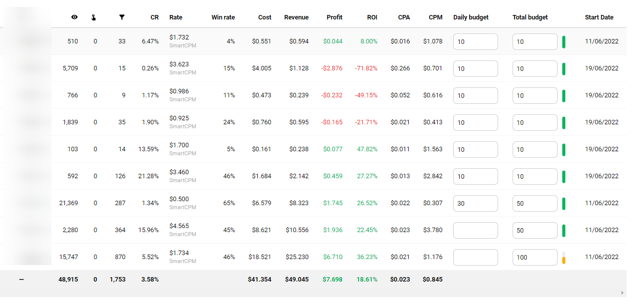Click the Profit column header
Screen dimensions: 644x305
[334, 17]
